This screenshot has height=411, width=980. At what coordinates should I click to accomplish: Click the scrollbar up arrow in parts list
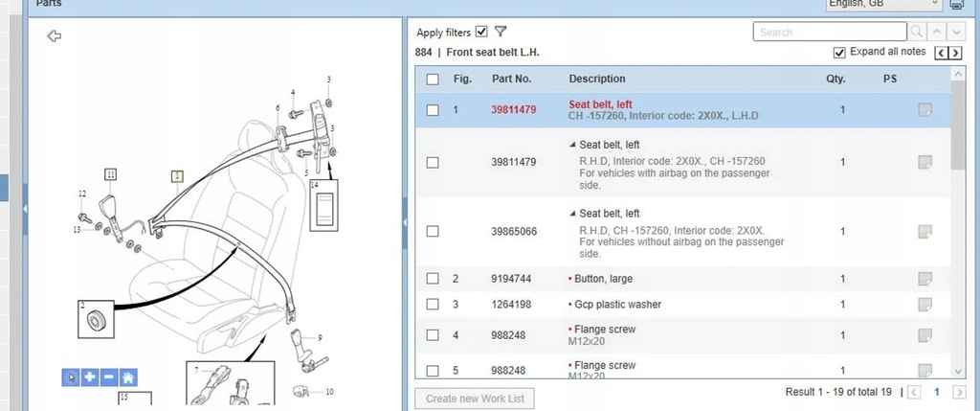[x=958, y=74]
